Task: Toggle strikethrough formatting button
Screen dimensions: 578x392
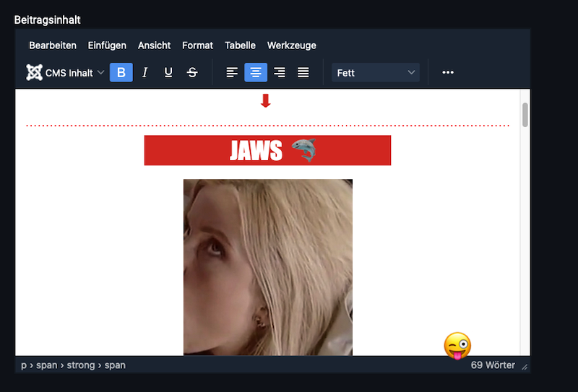Action: coord(192,73)
